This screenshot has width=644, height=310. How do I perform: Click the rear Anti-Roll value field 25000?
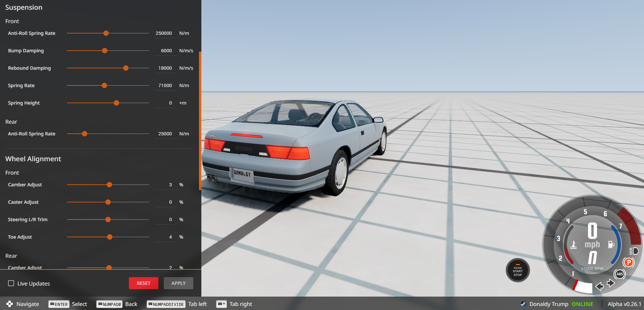[166, 134]
